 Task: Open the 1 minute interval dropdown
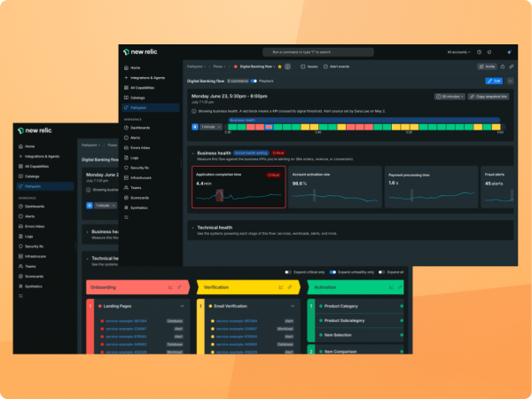point(210,127)
